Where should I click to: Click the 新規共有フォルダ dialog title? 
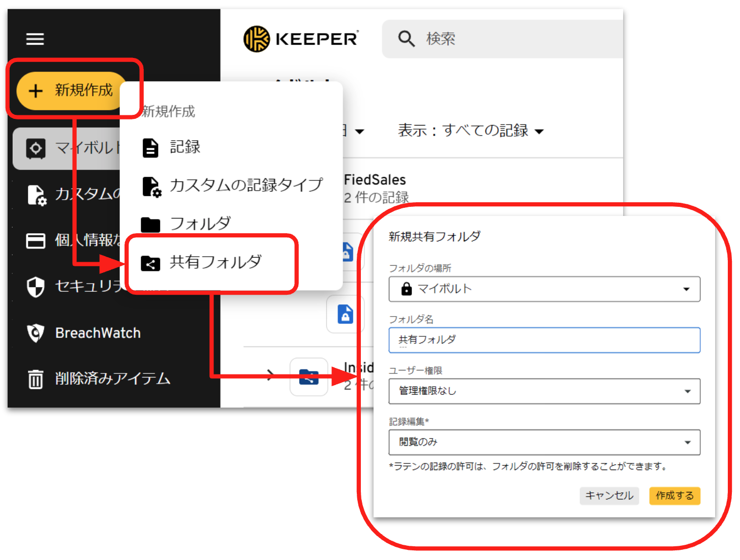click(x=435, y=236)
